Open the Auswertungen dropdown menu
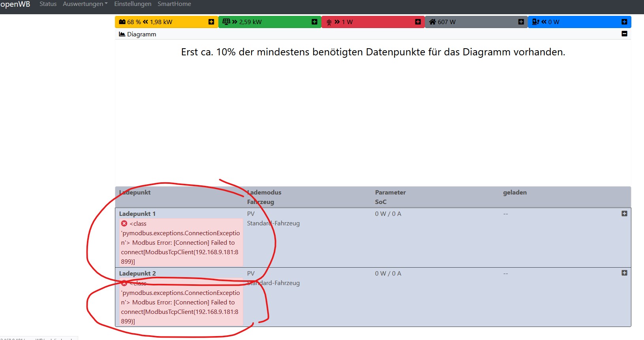Image resolution: width=644 pixels, height=340 pixels. 85,4
